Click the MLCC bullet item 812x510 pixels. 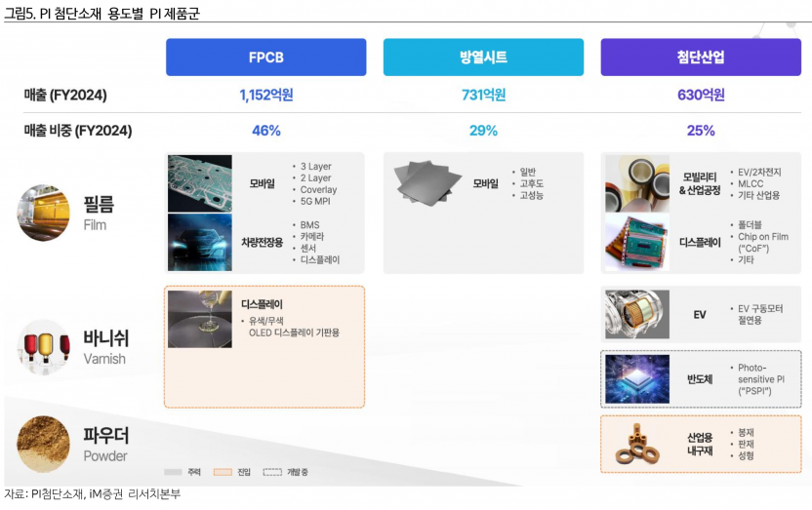[751, 183]
